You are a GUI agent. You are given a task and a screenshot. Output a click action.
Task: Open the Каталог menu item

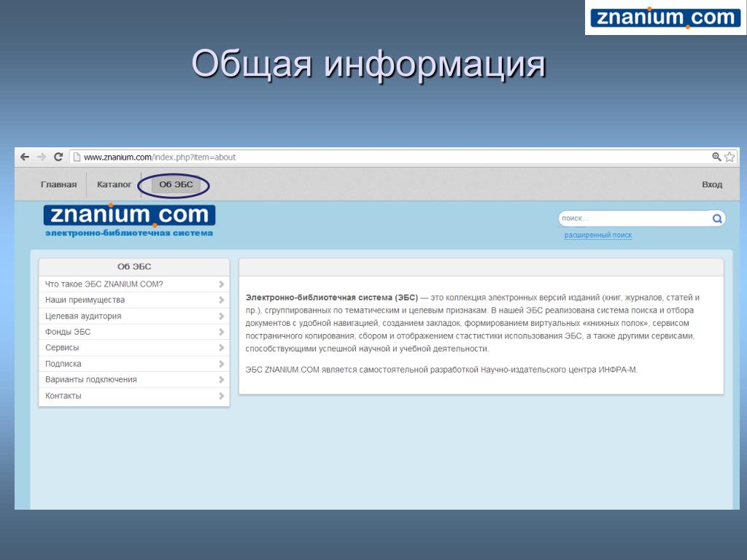(x=114, y=184)
